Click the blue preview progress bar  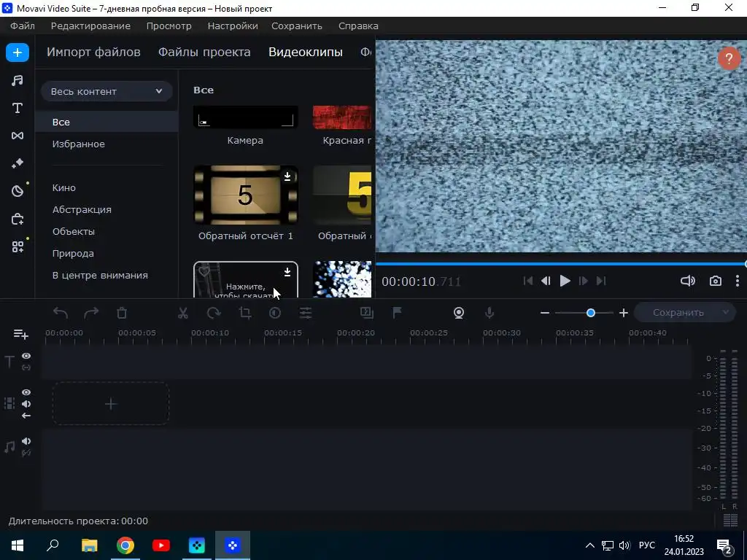coord(561,264)
